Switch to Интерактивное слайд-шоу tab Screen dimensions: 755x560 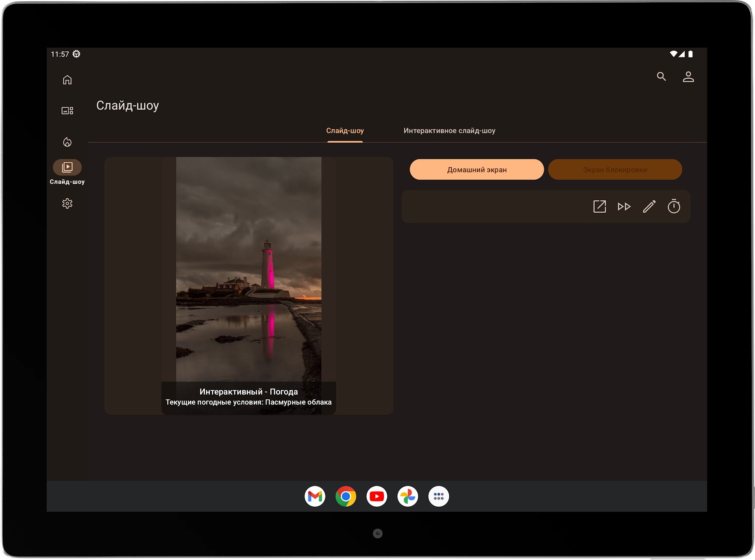click(x=449, y=131)
